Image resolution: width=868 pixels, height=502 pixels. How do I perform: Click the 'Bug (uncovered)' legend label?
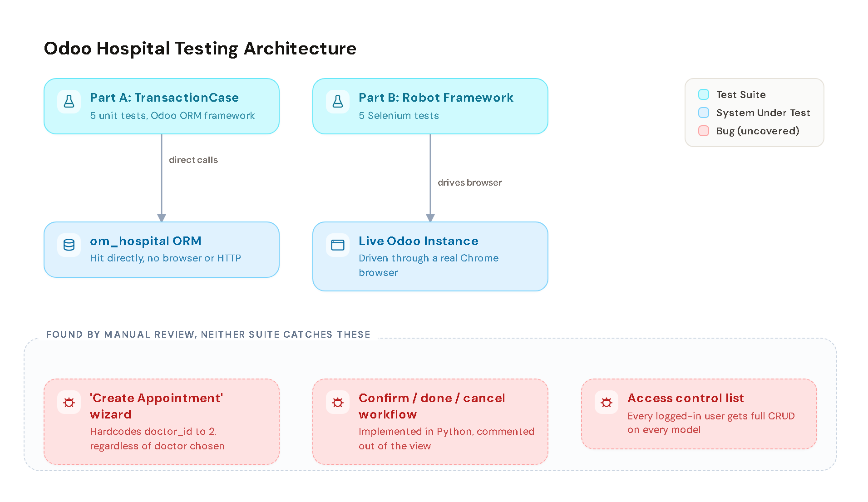[x=758, y=131]
